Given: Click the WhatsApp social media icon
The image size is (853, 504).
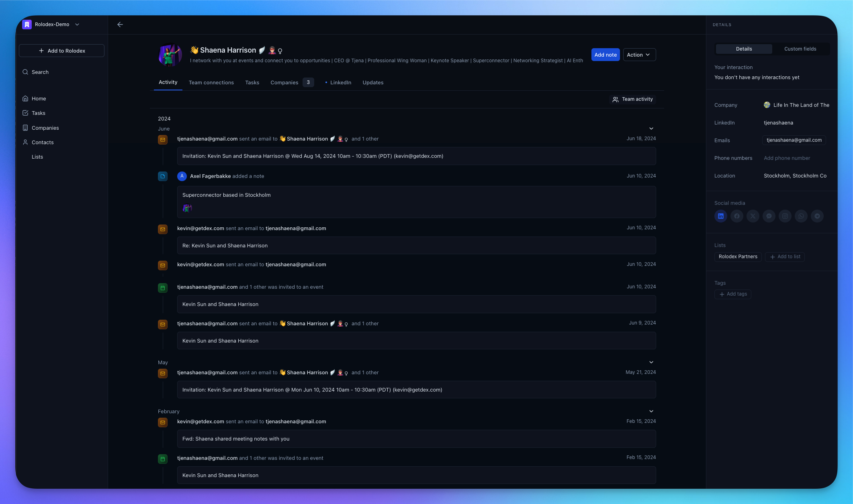Looking at the screenshot, I should click(x=801, y=216).
